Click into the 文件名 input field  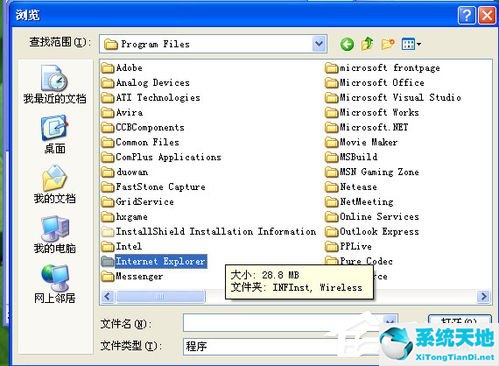click(290, 323)
